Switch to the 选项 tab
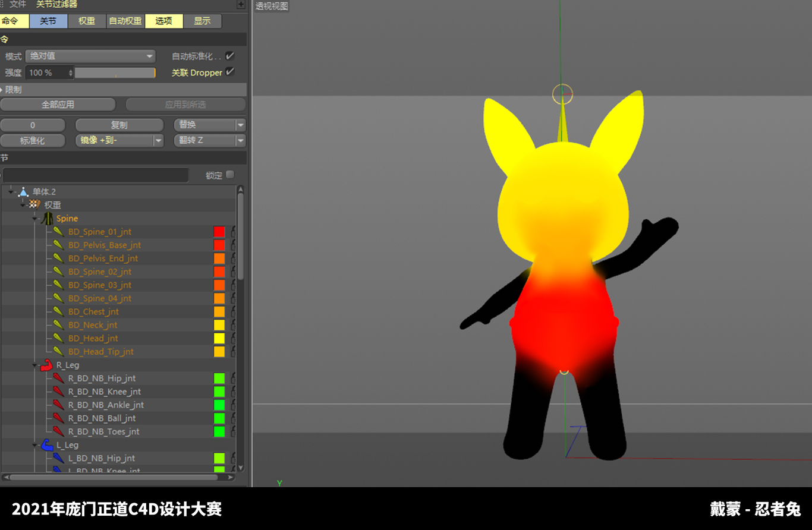The width and height of the screenshot is (812, 530). 163,21
